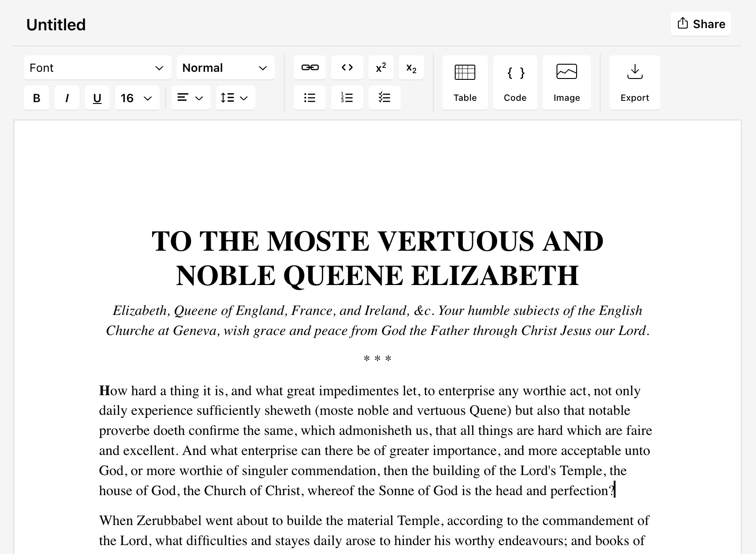Click the Untitled document title
This screenshot has width=756, height=554.
[56, 25]
